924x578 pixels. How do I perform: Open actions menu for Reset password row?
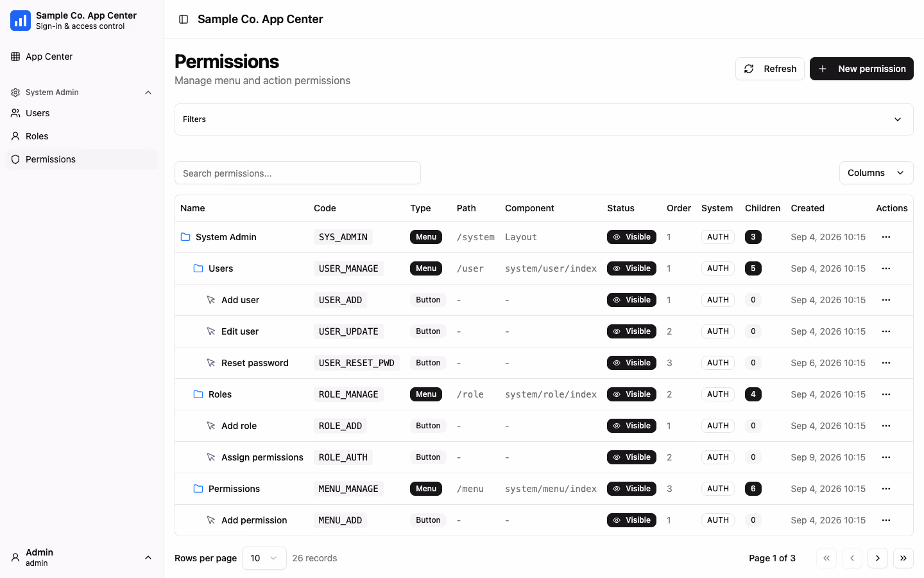click(886, 363)
